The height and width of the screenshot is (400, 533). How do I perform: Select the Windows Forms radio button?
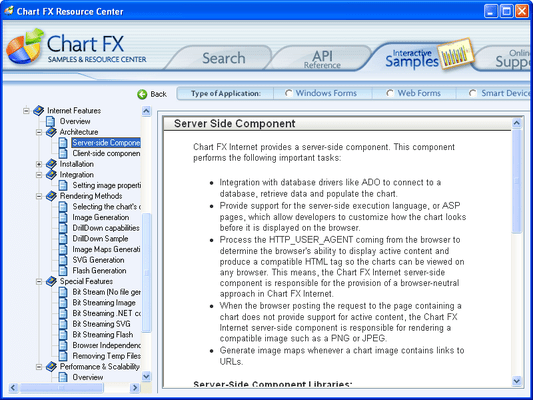coord(289,93)
